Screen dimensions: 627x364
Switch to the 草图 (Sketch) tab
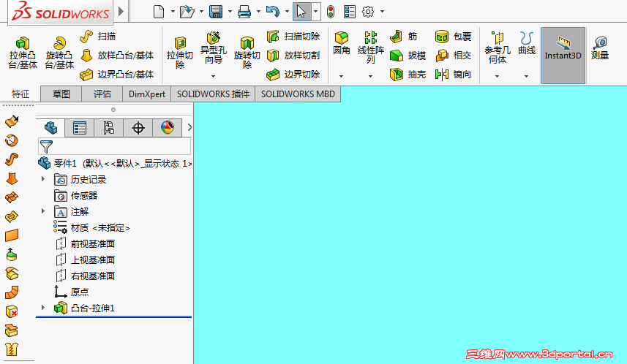click(61, 94)
